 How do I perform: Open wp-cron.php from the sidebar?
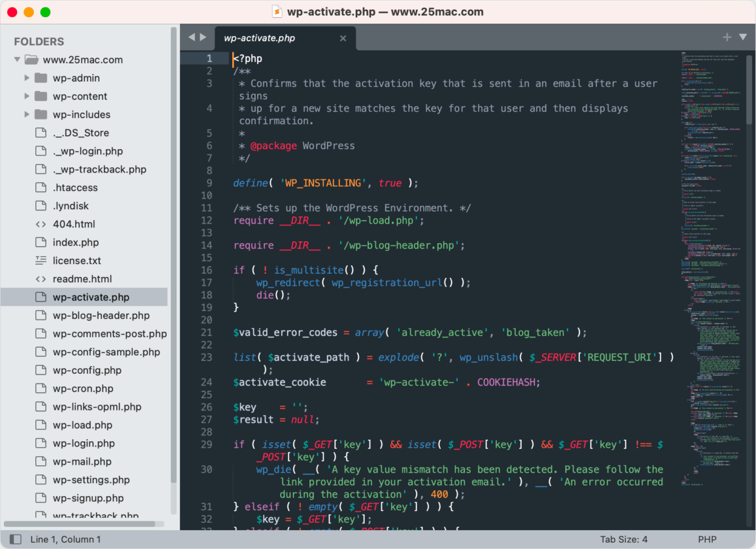84,388
